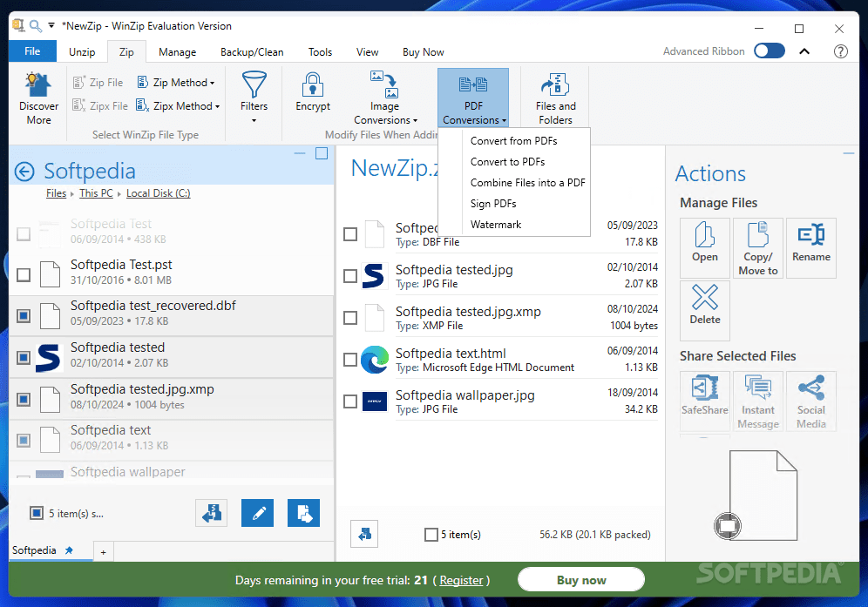Image resolution: width=868 pixels, height=607 pixels.
Task: Check Softpedia tested.jpg in NewZip list
Action: (349, 275)
